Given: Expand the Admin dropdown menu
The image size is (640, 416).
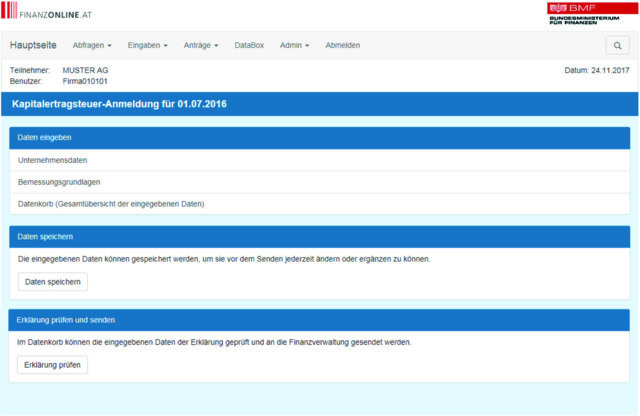Looking at the screenshot, I should (294, 45).
